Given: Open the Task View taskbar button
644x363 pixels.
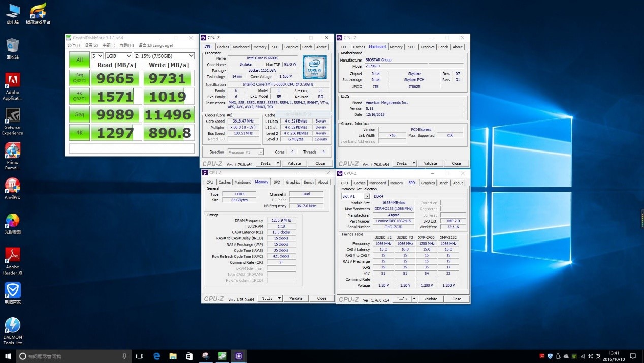Looking at the screenshot, I should [139, 356].
